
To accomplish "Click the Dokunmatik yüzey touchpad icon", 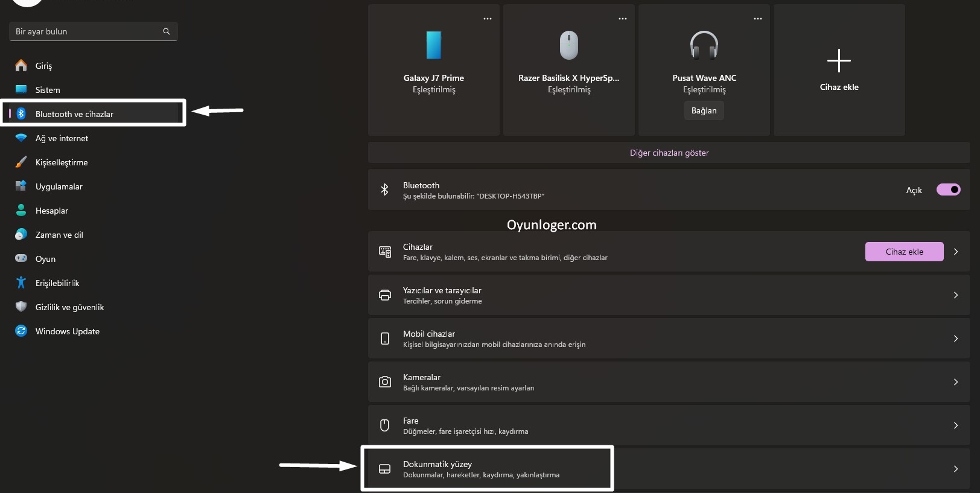I will coord(385,469).
